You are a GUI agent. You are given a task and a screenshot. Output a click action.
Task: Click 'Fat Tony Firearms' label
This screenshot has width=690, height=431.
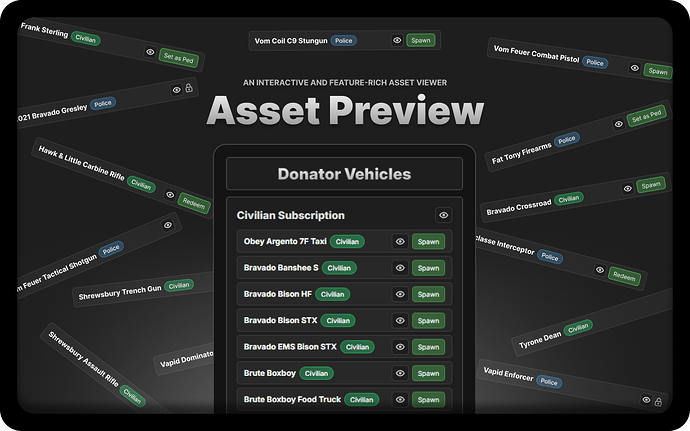pyautogui.click(x=521, y=154)
